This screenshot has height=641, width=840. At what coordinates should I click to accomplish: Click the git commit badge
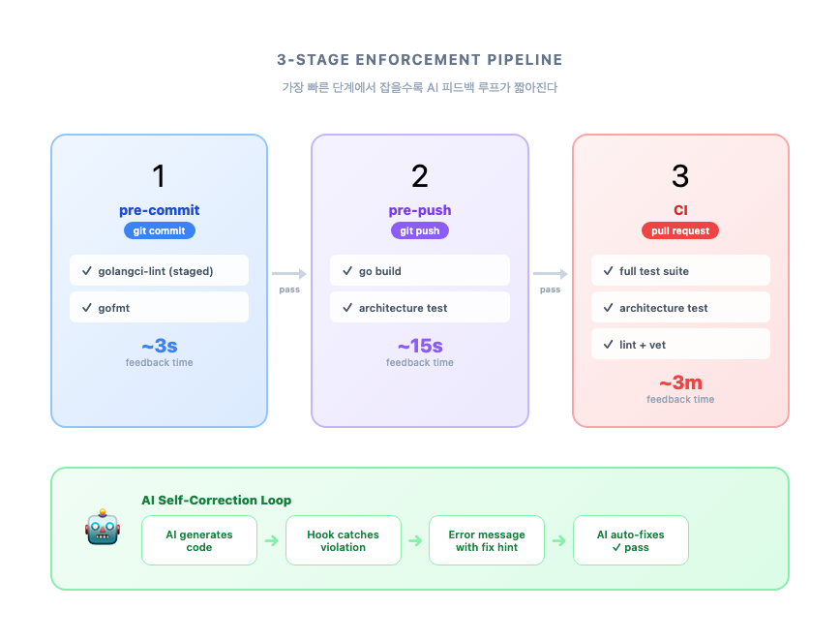[x=159, y=230]
